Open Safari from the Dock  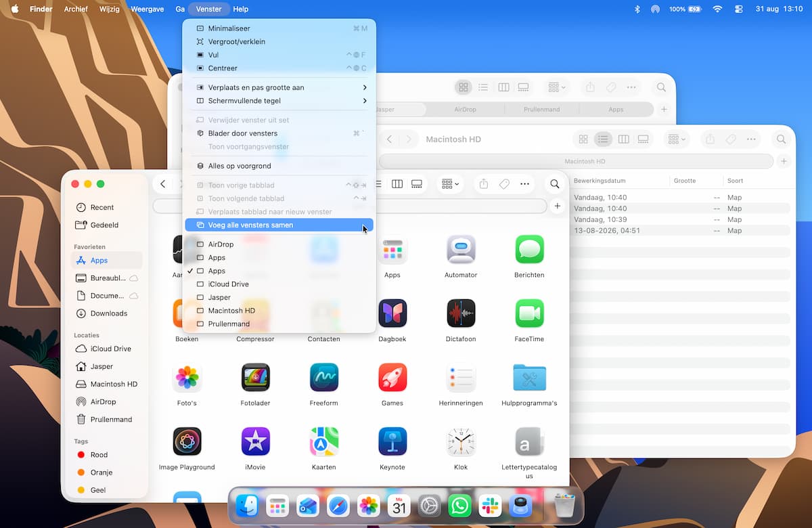[338, 506]
